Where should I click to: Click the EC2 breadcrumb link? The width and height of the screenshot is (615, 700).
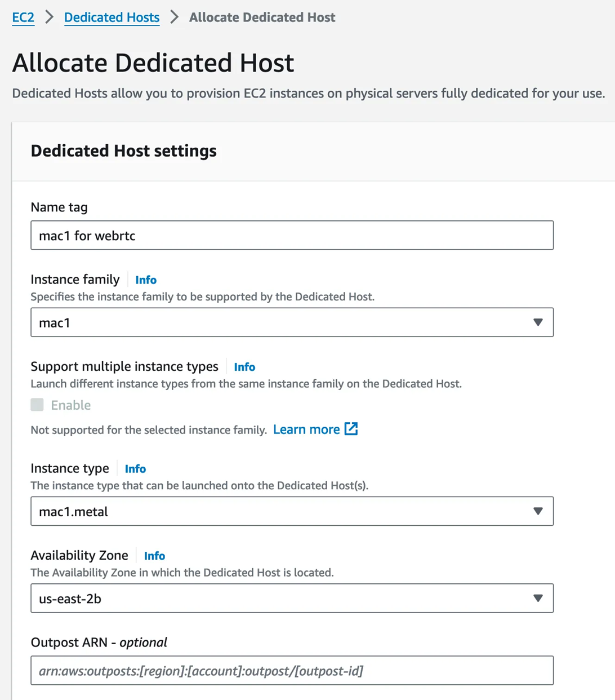pos(23,17)
